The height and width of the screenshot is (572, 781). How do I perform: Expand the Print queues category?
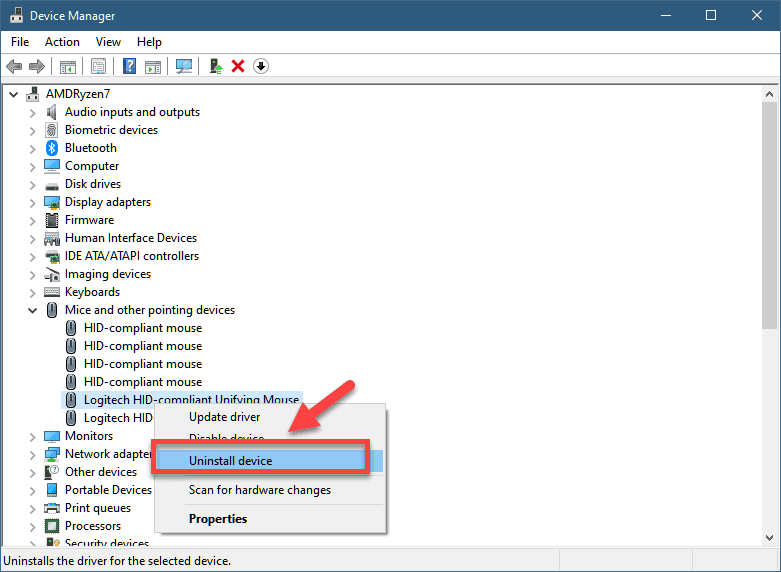[x=32, y=509]
